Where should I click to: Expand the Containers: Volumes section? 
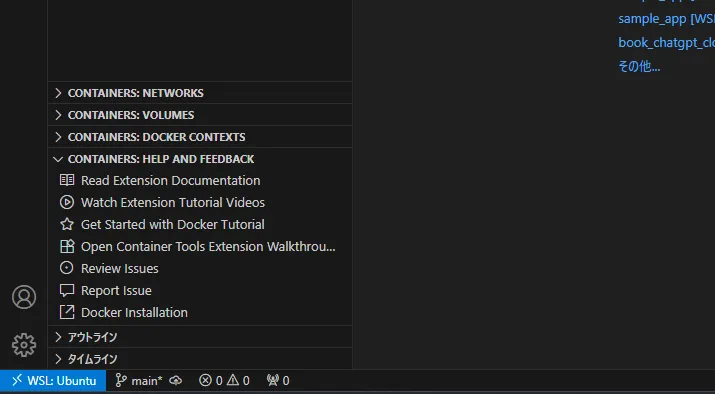200,115
